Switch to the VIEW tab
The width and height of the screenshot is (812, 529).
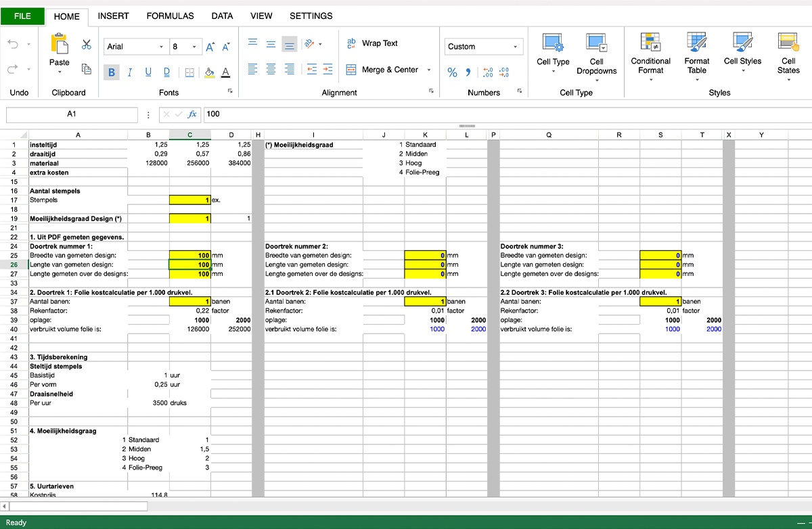[x=261, y=16]
